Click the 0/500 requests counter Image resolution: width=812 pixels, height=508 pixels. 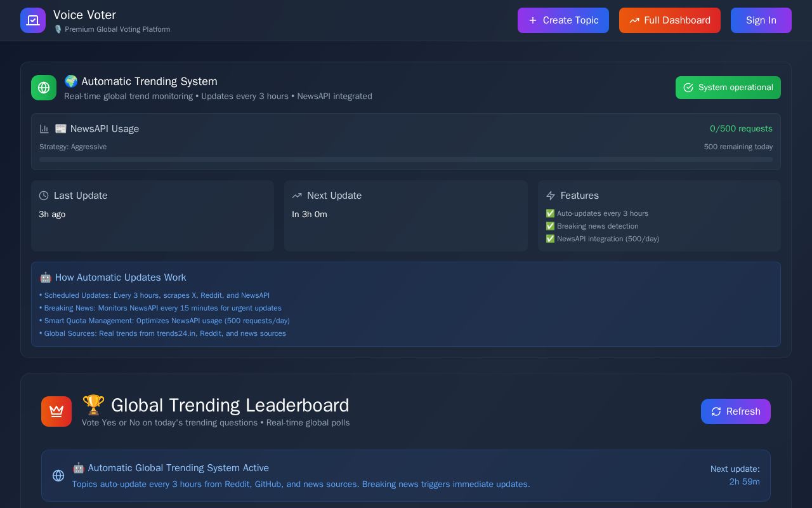[741, 129]
